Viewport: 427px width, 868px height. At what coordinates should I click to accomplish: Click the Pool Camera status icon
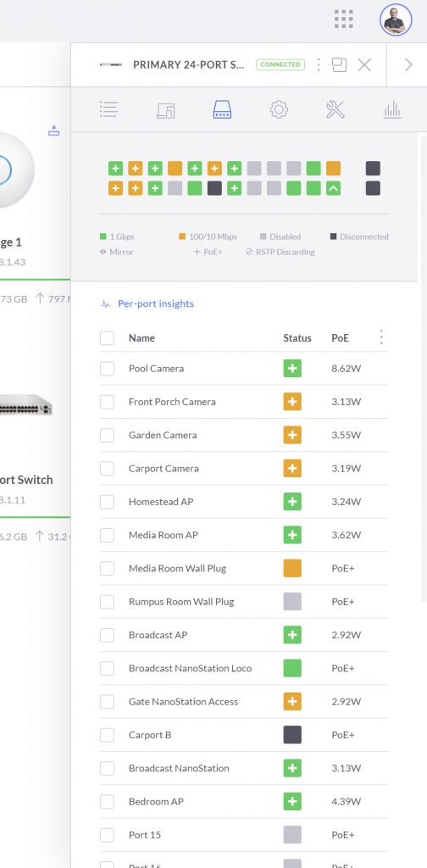[x=292, y=369]
